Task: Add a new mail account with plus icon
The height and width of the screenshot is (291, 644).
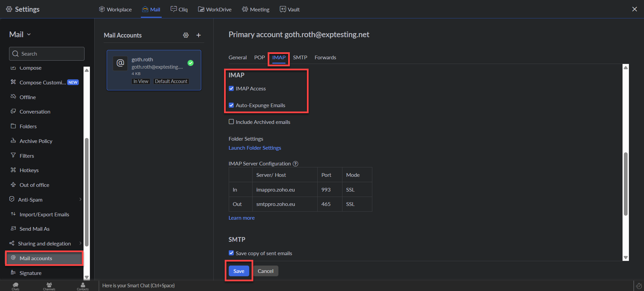Action: [x=199, y=35]
